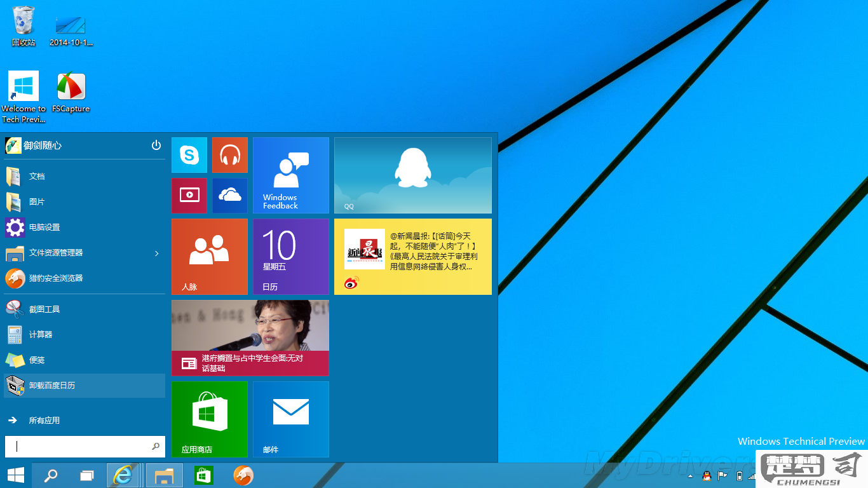Show 所有应用 all apps
Viewport: 868px width, 488px height.
click(x=85, y=420)
